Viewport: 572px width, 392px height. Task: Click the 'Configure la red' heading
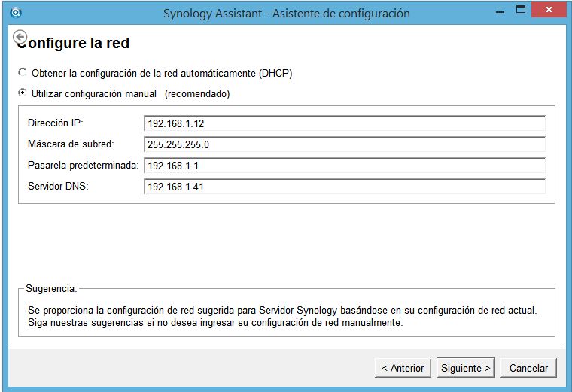point(73,43)
